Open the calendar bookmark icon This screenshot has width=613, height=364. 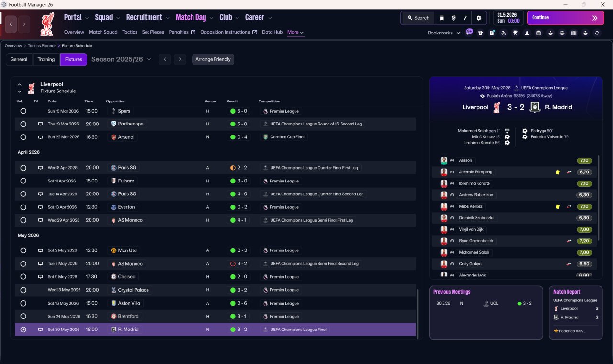[x=574, y=33]
